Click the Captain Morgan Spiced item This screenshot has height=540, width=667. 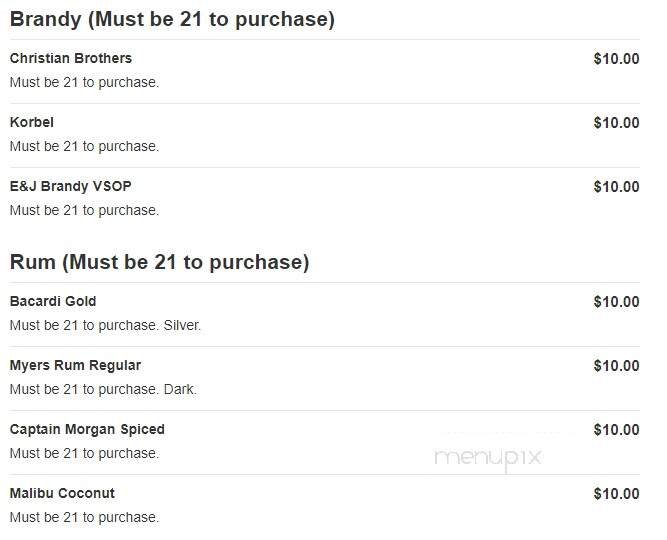tap(87, 429)
